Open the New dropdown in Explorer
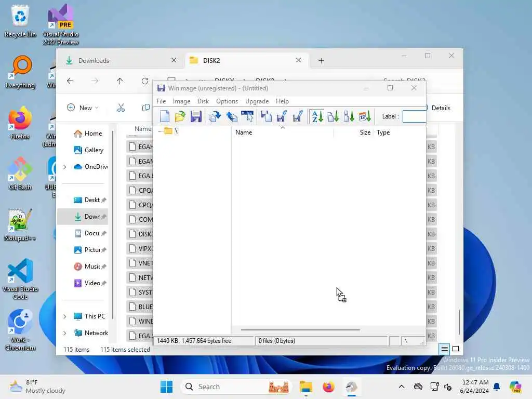Screen dimensions: 532x399 [x=83, y=108]
